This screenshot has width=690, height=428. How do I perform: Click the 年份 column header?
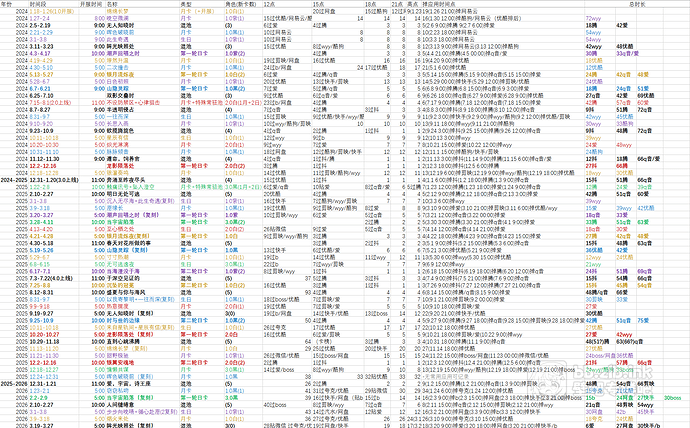pyautogui.click(x=6, y=4)
